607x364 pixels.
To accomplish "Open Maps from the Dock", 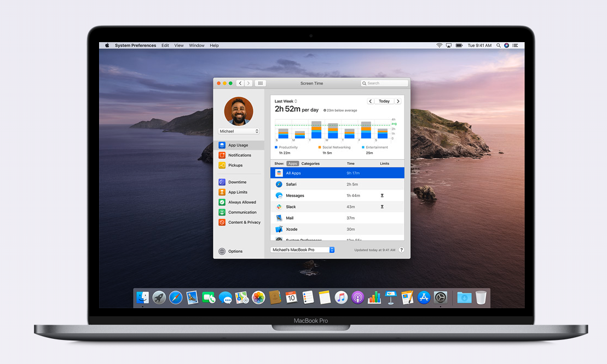I will coord(242,298).
